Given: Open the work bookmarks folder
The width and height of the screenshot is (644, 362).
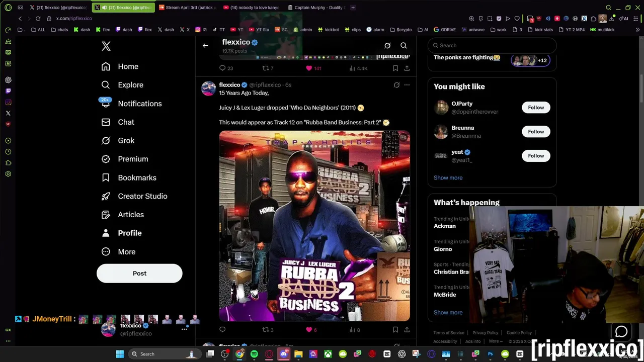Looking at the screenshot, I should [498, 30].
